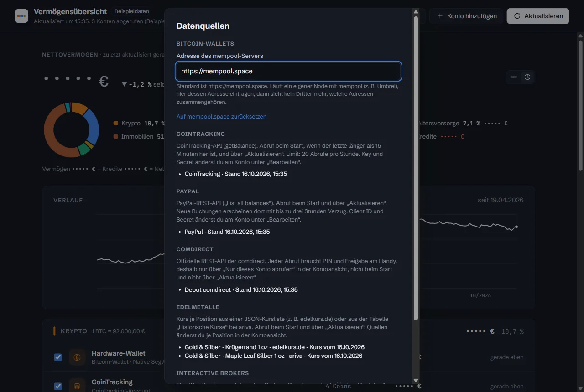Click the 'Adresse des mempool-Servers' label
This screenshot has height=392, width=584.
tap(220, 56)
